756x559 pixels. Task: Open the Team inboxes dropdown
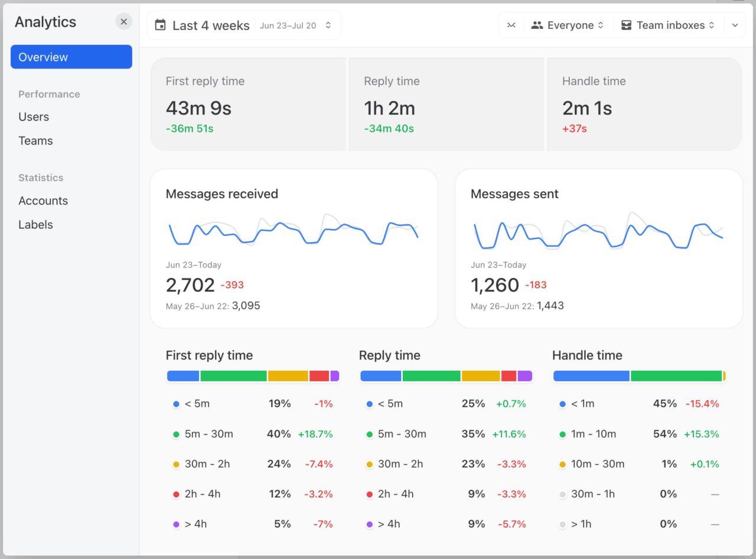668,25
